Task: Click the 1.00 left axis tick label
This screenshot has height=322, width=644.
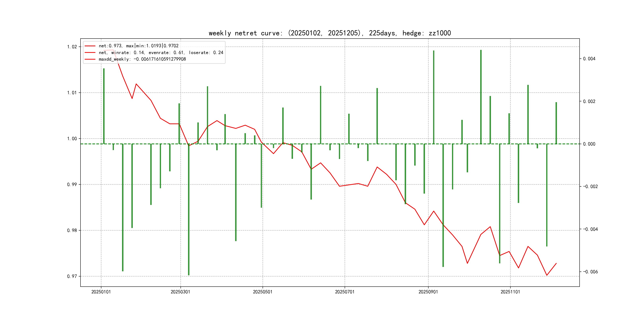Action: pos(72,139)
